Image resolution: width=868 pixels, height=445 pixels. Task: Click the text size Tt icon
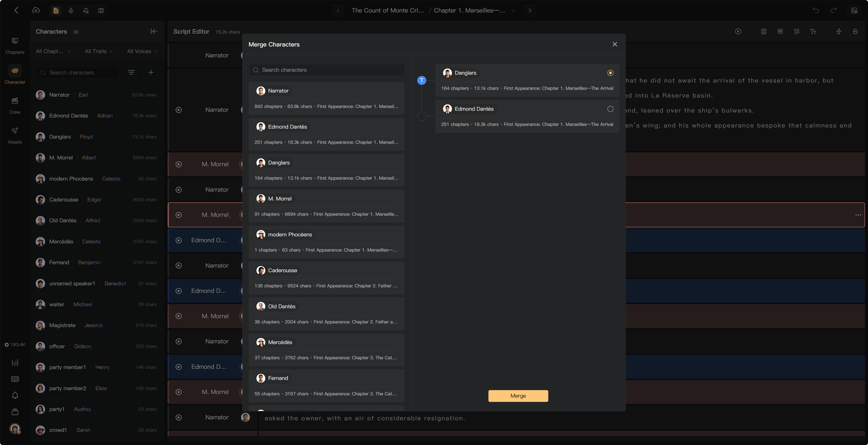[813, 31]
